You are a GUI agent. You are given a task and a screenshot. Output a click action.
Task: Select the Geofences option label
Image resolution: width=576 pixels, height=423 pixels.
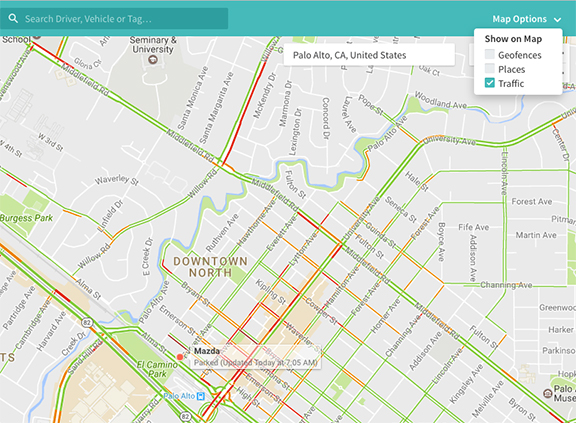click(520, 55)
